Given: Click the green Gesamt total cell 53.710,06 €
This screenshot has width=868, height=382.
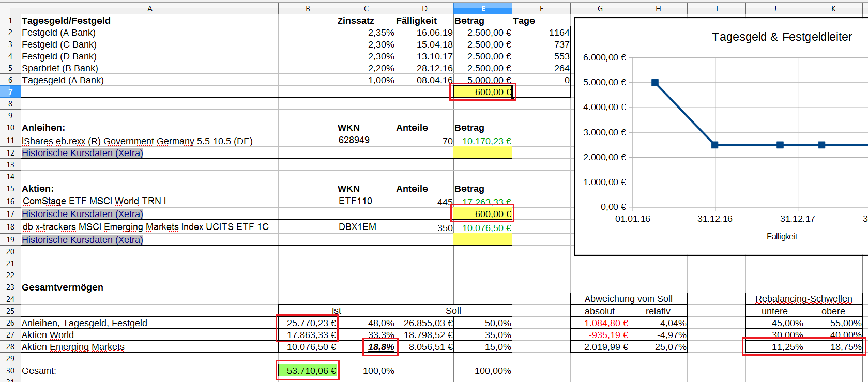Looking at the screenshot, I should (x=308, y=371).
